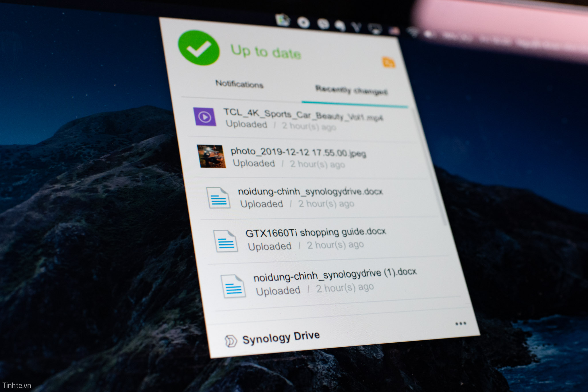588x392 pixels.
Task: Click the round disc icon in the menu bar
Action: point(303,22)
